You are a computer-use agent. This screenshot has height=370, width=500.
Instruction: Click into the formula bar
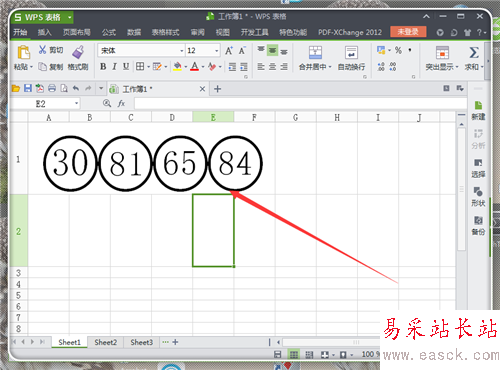(300, 104)
